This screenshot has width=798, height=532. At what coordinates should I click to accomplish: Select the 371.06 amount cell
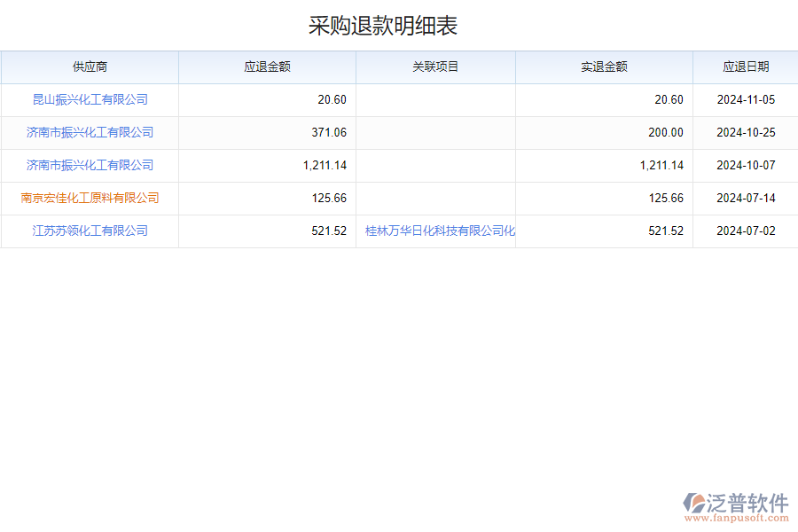[329, 132]
